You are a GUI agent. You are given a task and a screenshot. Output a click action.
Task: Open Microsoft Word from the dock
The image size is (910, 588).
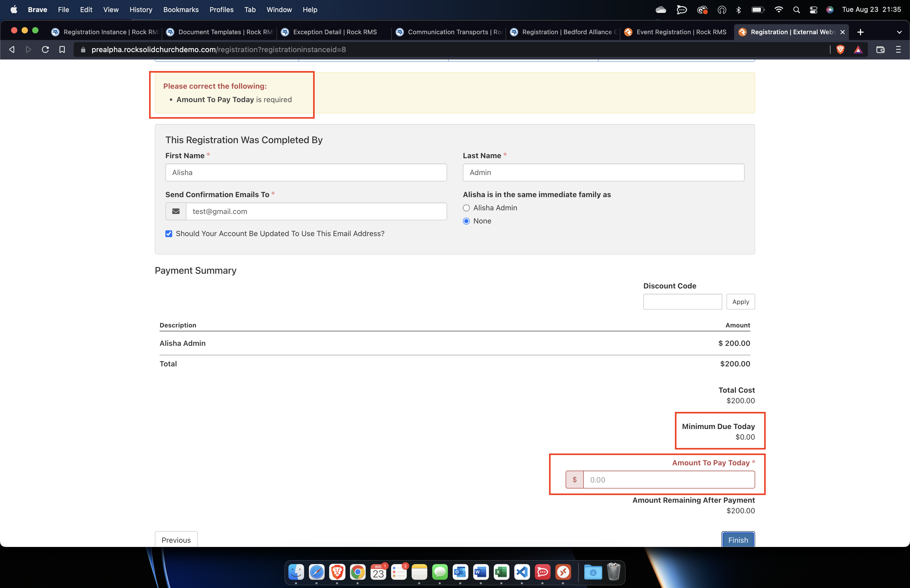481,572
